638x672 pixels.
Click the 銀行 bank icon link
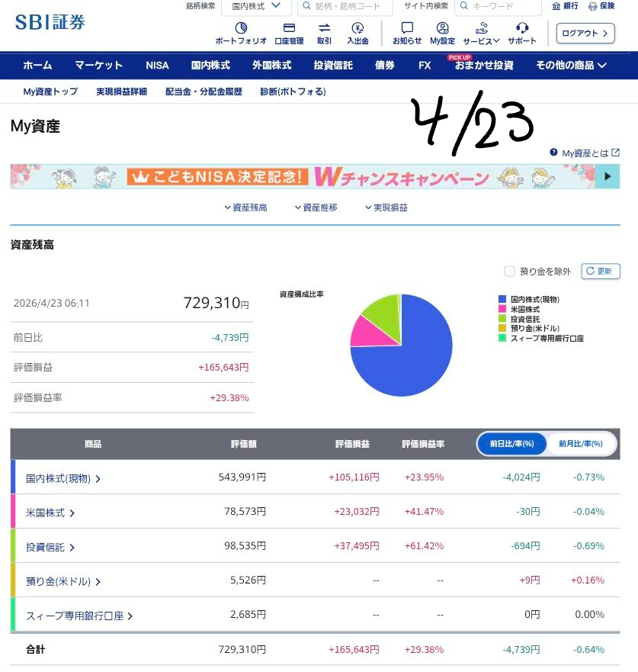point(566,6)
